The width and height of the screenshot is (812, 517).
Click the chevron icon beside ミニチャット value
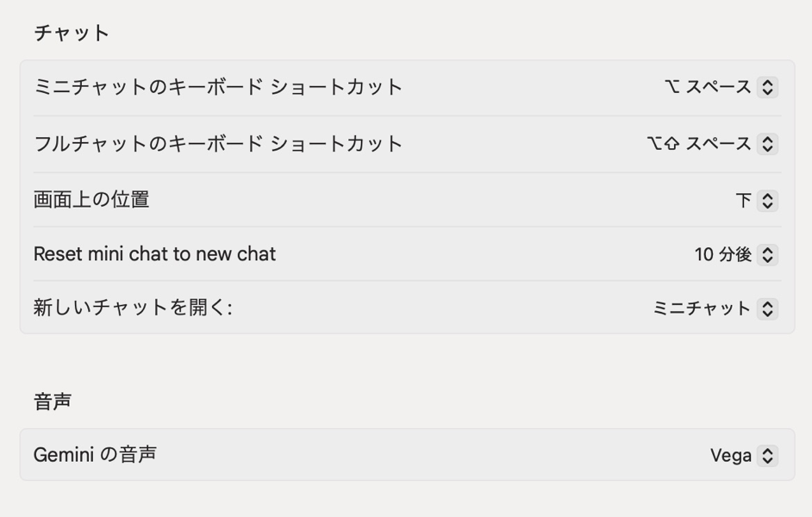coord(767,308)
